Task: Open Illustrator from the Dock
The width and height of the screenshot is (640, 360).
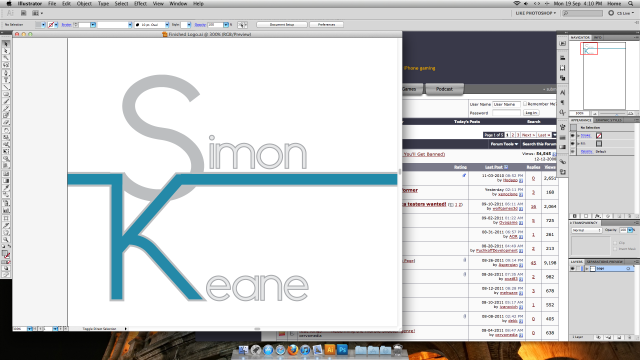Action: pos(330,349)
